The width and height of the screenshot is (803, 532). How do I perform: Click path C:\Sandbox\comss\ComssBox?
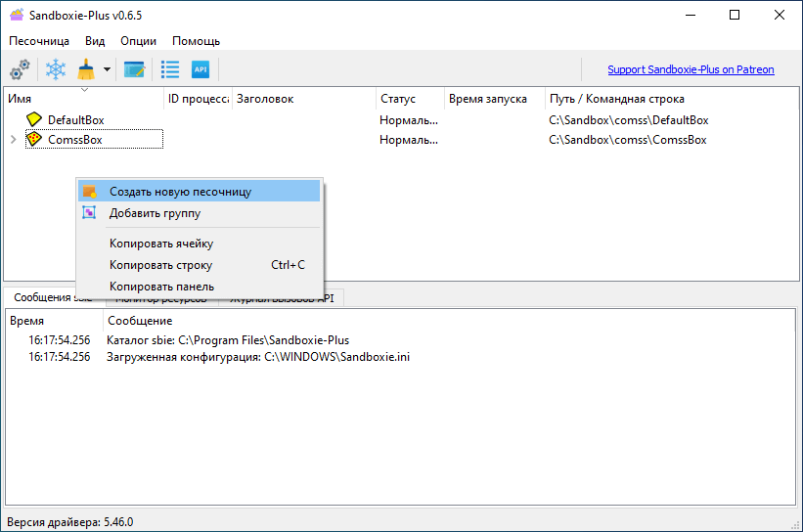click(627, 139)
